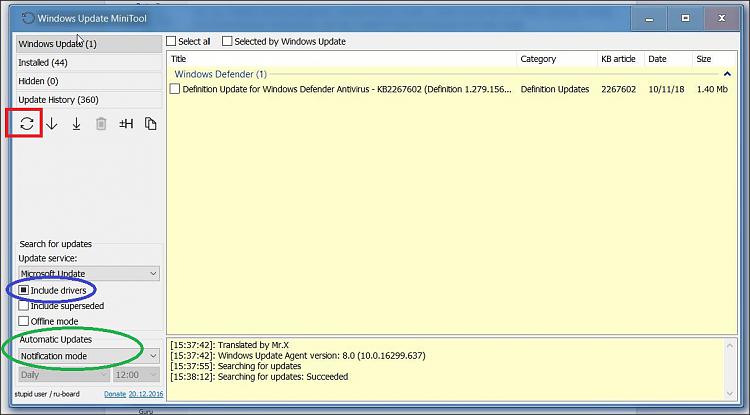Click the Definition Updates category cell
750x415 pixels.
click(x=555, y=89)
